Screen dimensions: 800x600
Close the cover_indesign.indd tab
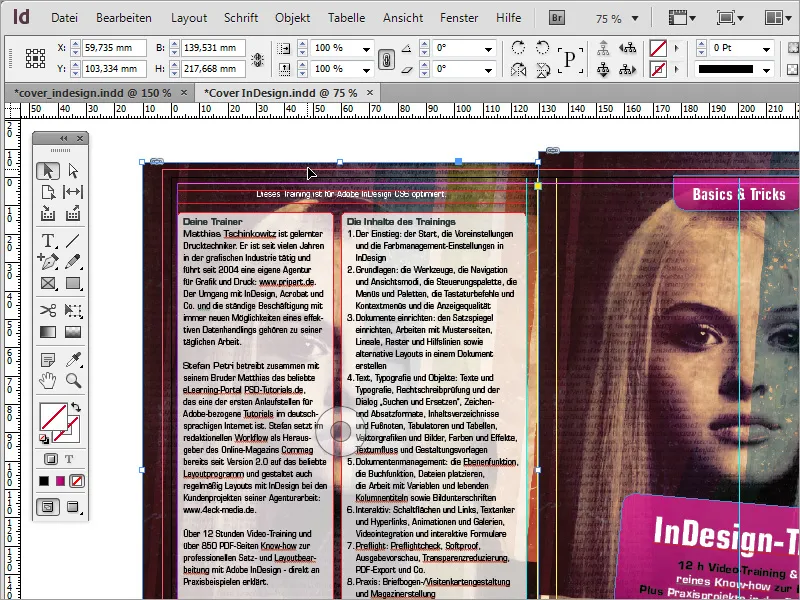[184, 93]
